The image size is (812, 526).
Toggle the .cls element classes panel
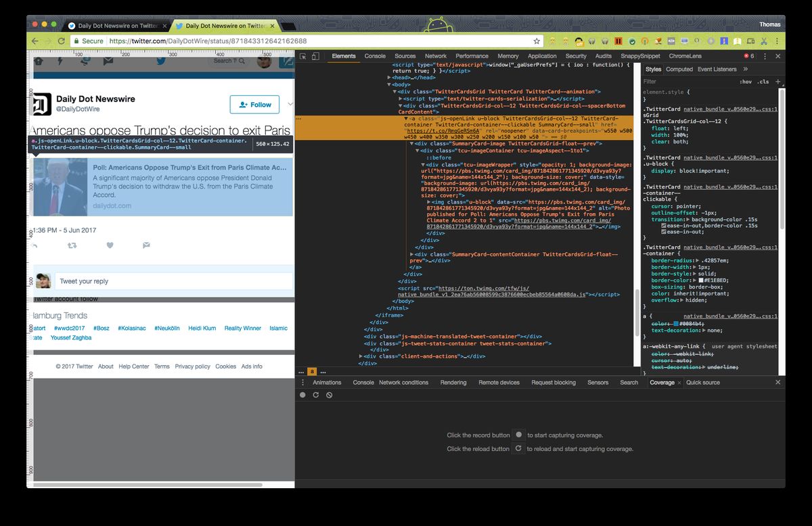(763, 82)
